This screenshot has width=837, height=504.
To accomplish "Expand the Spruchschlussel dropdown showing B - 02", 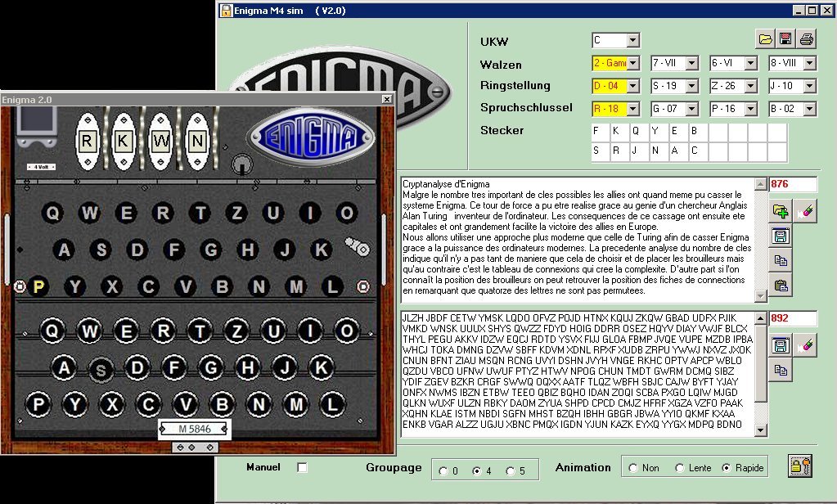I will point(809,109).
